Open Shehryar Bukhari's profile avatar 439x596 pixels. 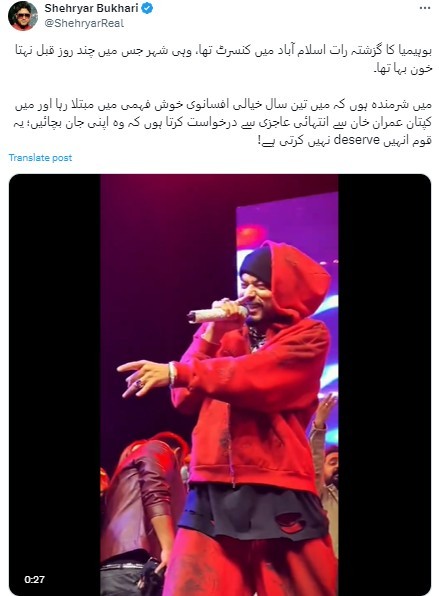pyautogui.click(x=23, y=16)
